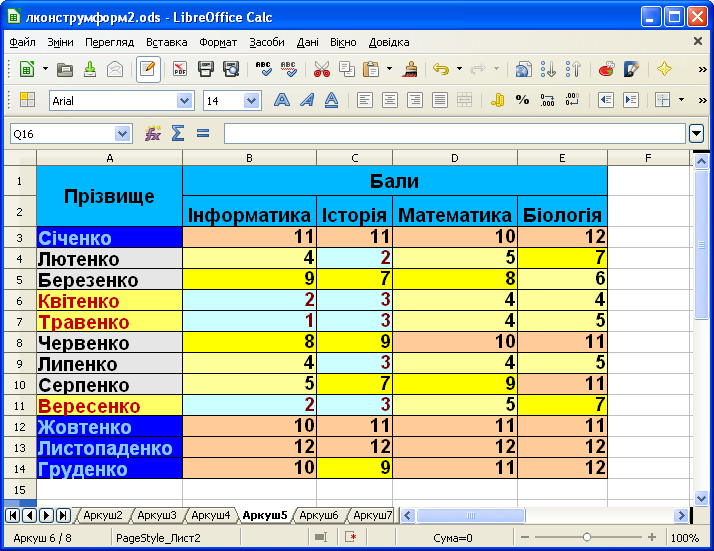Image resolution: width=714 pixels, height=551 pixels.
Task: Open the Формат menu
Action: point(218,42)
